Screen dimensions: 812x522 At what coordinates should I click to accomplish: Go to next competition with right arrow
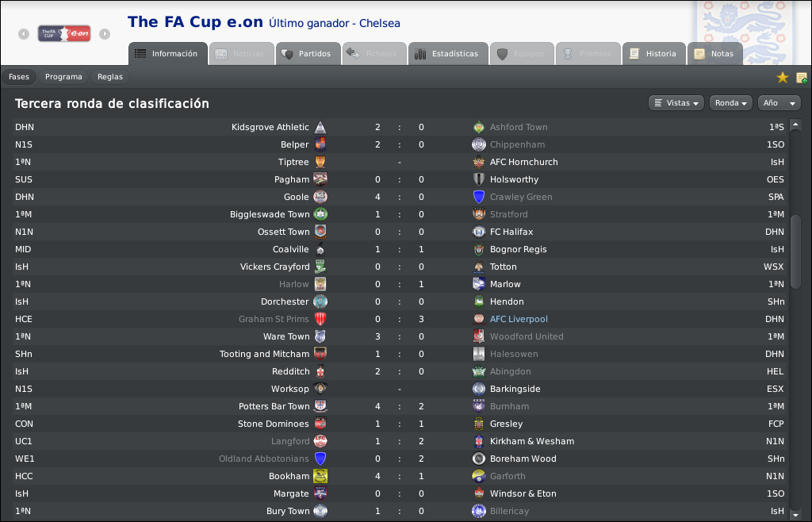pos(105,34)
